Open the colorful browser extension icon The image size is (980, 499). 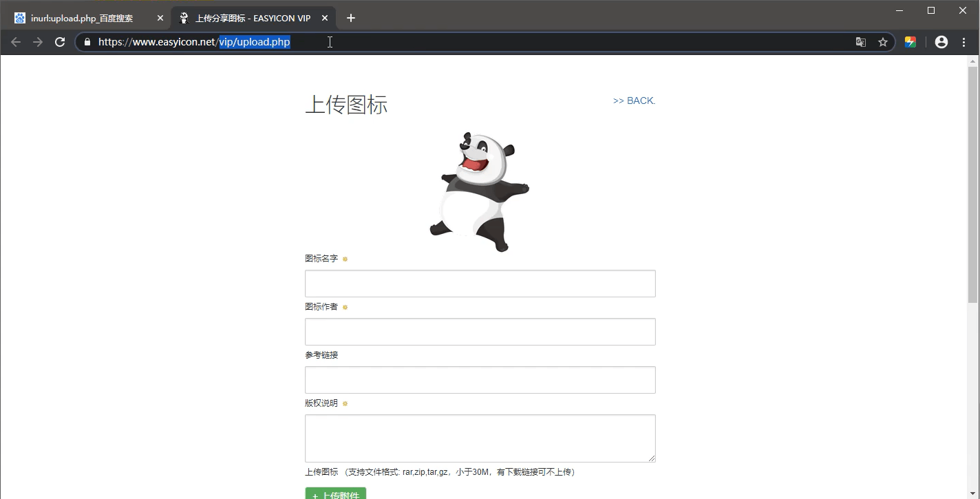point(910,42)
